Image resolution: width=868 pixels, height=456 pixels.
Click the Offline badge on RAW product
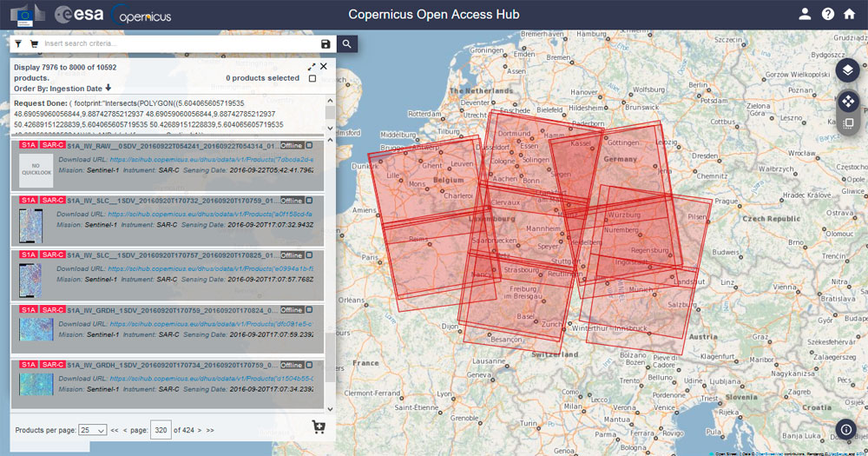(x=292, y=145)
